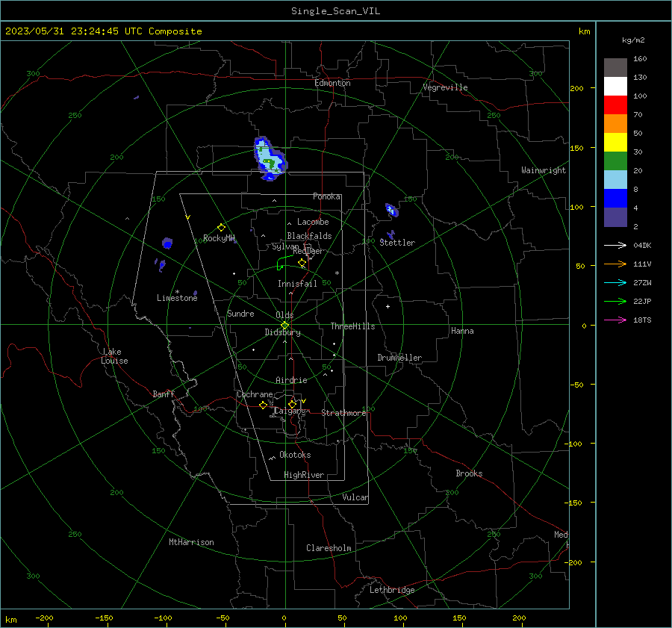Select the 2023/05/31 23:24:45 UTC Composite timestamp
The height and width of the screenshot is (628, 672).
point(103,31)
